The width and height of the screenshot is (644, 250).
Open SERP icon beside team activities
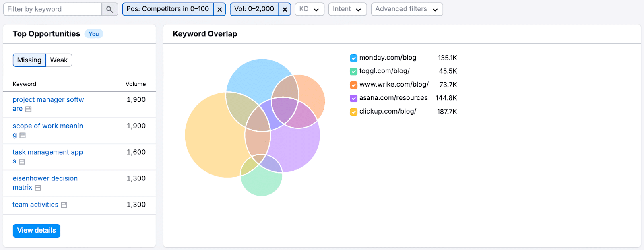(x=64, y=205)
